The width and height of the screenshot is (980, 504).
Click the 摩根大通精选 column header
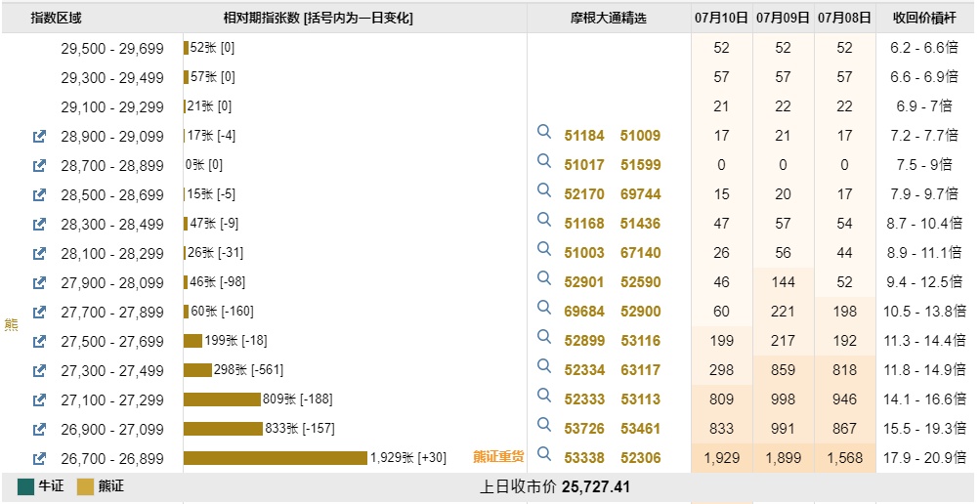pyautogui.click(x=608, y=19)
